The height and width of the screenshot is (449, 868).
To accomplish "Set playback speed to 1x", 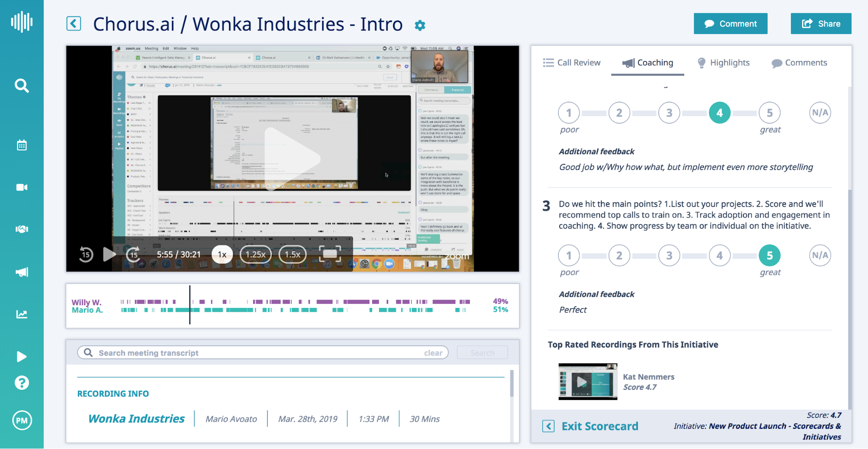I will pos(222,254).
